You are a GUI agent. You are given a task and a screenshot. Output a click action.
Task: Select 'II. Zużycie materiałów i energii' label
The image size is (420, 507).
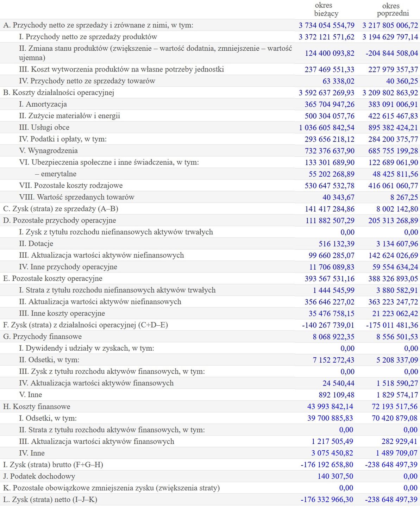[x=69, y=115]
